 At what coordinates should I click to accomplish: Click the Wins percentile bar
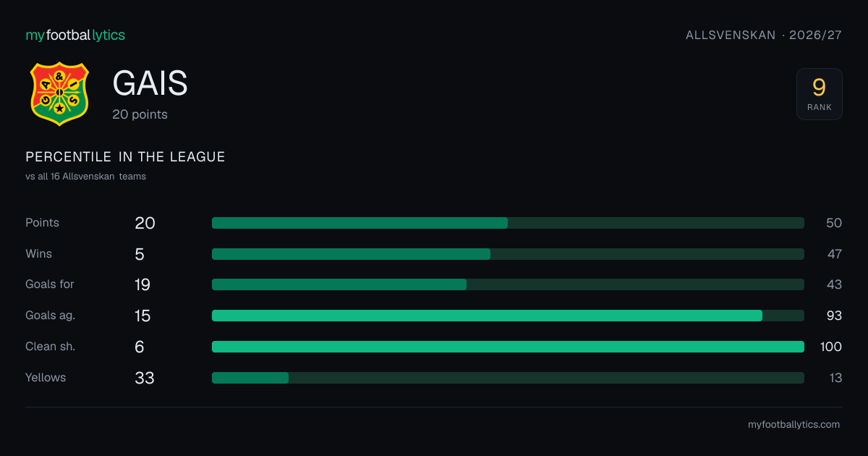[x=508, y=254]
